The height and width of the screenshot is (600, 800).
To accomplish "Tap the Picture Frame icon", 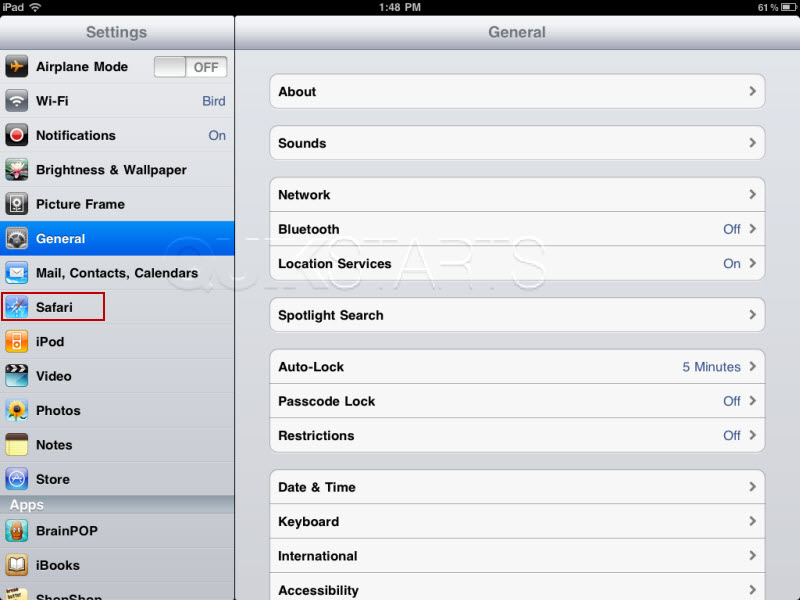I will pos(16,204).
